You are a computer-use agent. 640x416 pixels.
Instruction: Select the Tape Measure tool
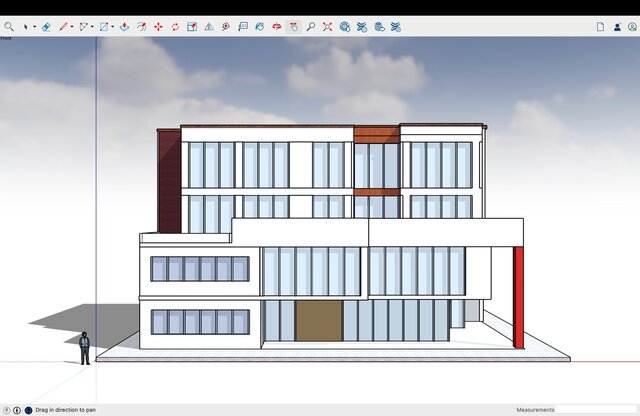pyautogui.click(x=226, y=27)
